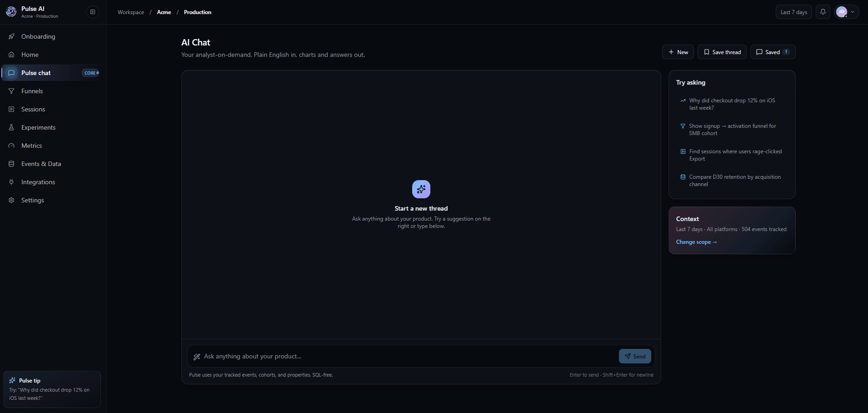Click the Experiments flask icon
The width and height of the screenshot is (868, 413).
[12, 127]
